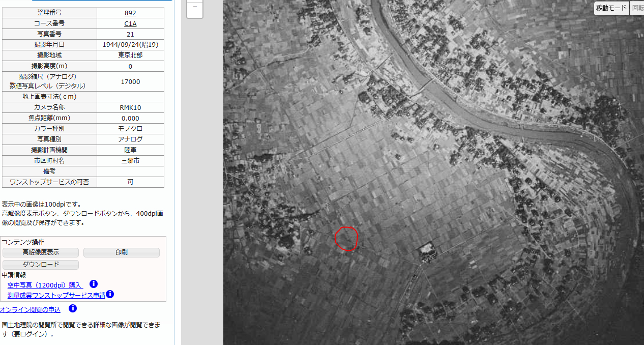Image resolution: width=644 pixels, height=345 pixels.
Task: Select the date 1944/09/24(昭19)
Action: (130, 45)
